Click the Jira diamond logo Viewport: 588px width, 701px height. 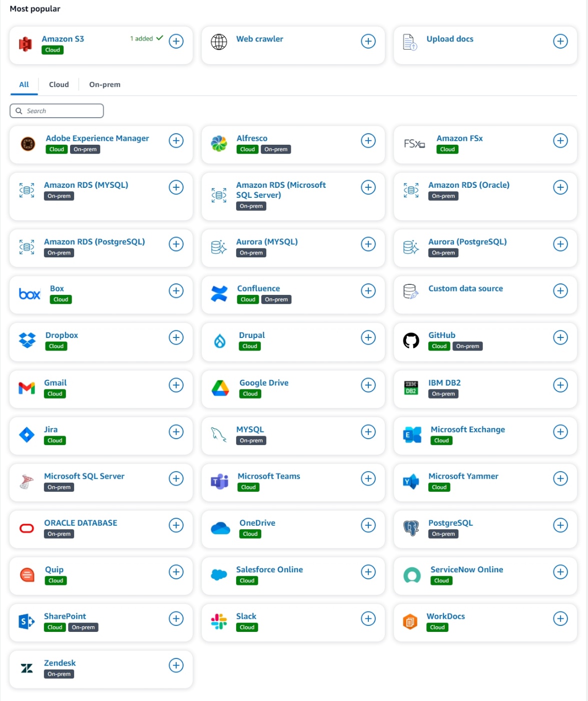click(27, 435)
